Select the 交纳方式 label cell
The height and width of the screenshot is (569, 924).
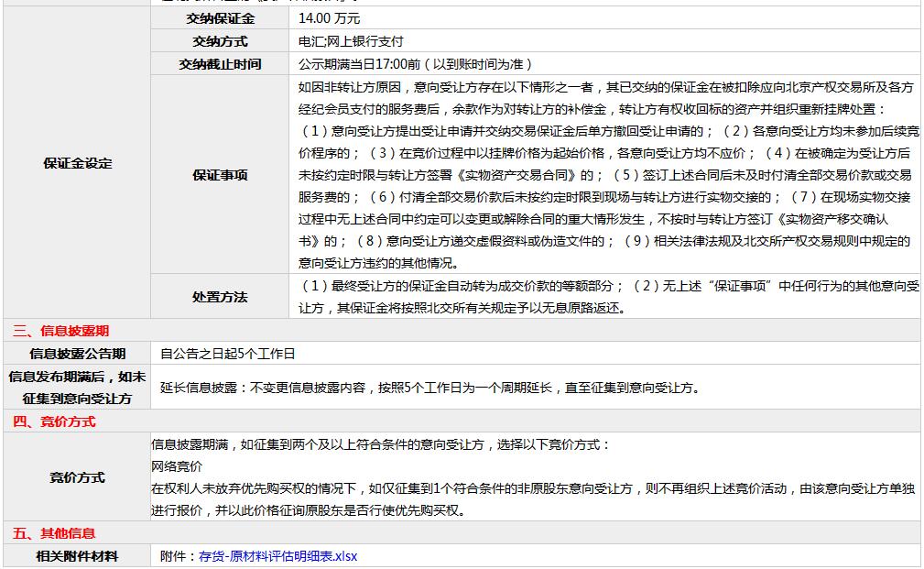click(220, 41)
